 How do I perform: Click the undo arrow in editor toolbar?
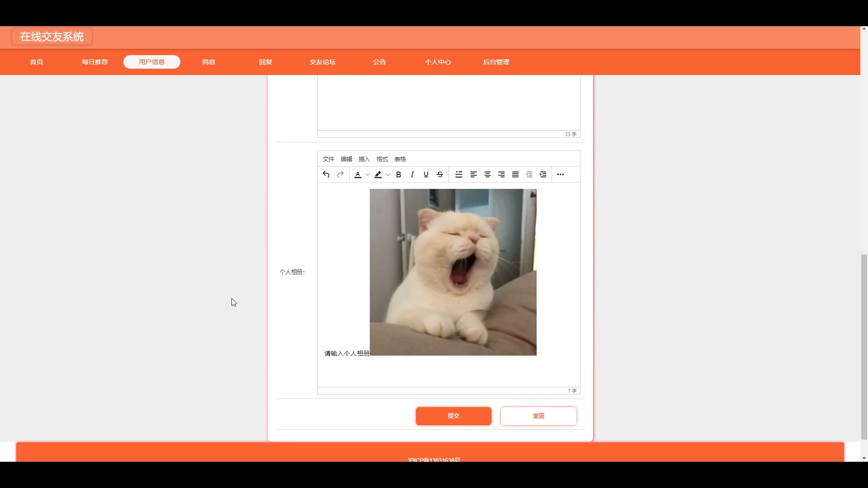[326, 174]
